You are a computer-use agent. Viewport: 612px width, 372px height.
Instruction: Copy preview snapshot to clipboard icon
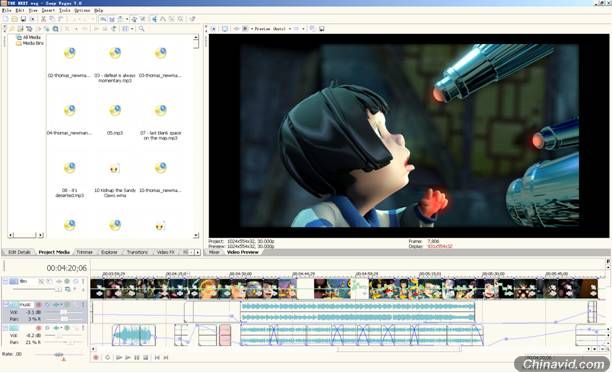point(312,28)
